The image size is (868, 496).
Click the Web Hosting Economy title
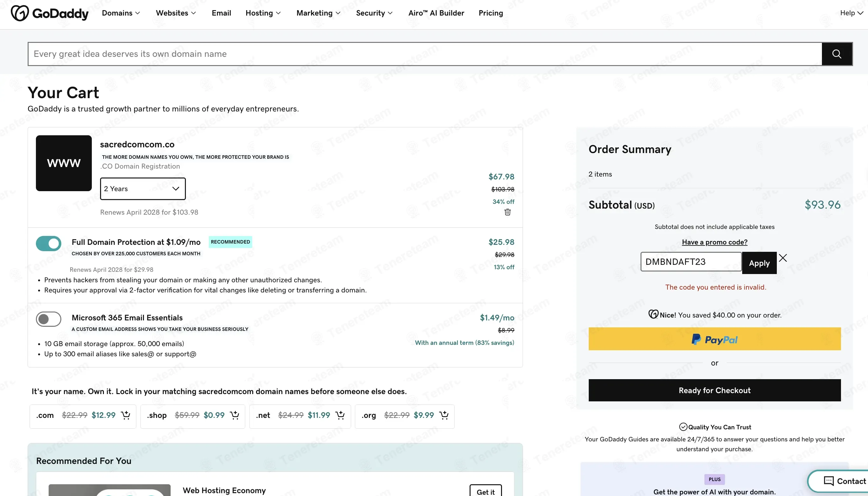tap(224, 491)
